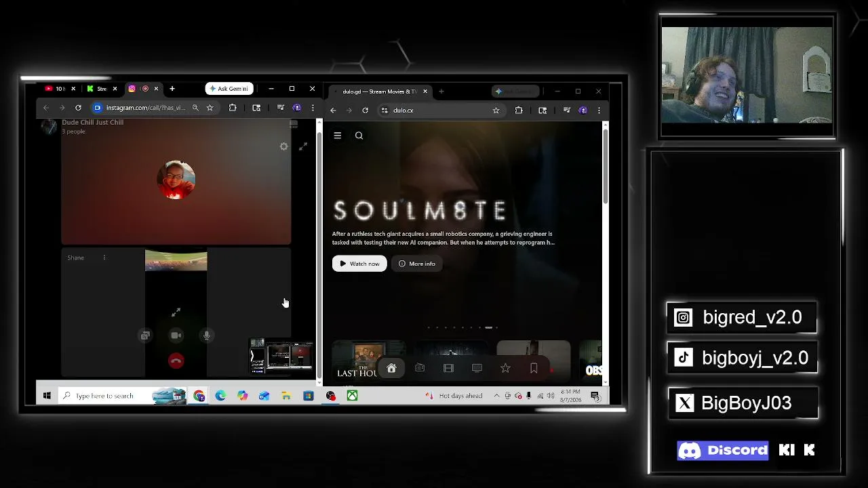Expand the self-view video in the call
868x488 pixels.
click(x=176, y=312)
